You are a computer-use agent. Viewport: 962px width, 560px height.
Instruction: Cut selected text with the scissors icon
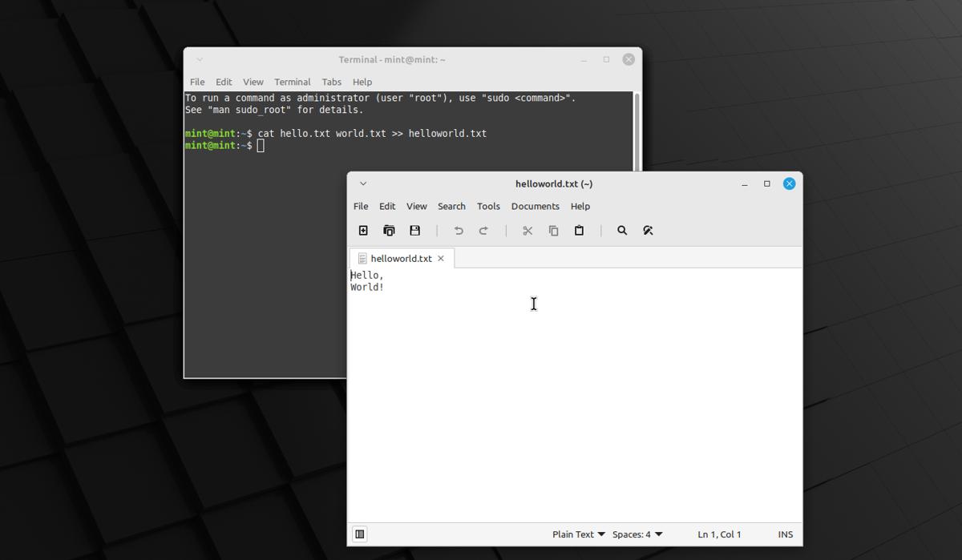(x=527, y=230)
